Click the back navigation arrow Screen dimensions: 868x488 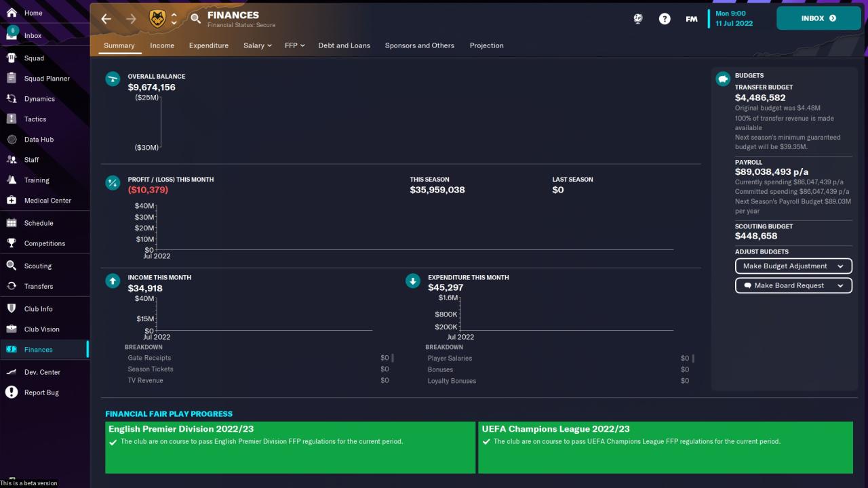tap(106, 19)
